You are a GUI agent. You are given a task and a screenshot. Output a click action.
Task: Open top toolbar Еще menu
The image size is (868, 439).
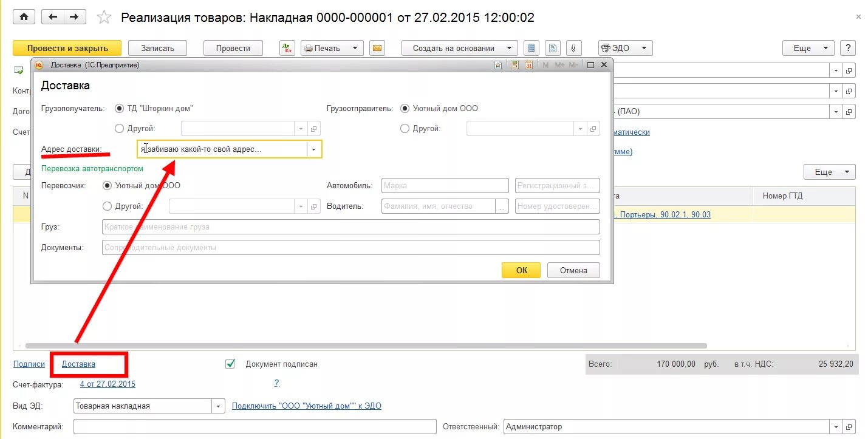(808, 48)
